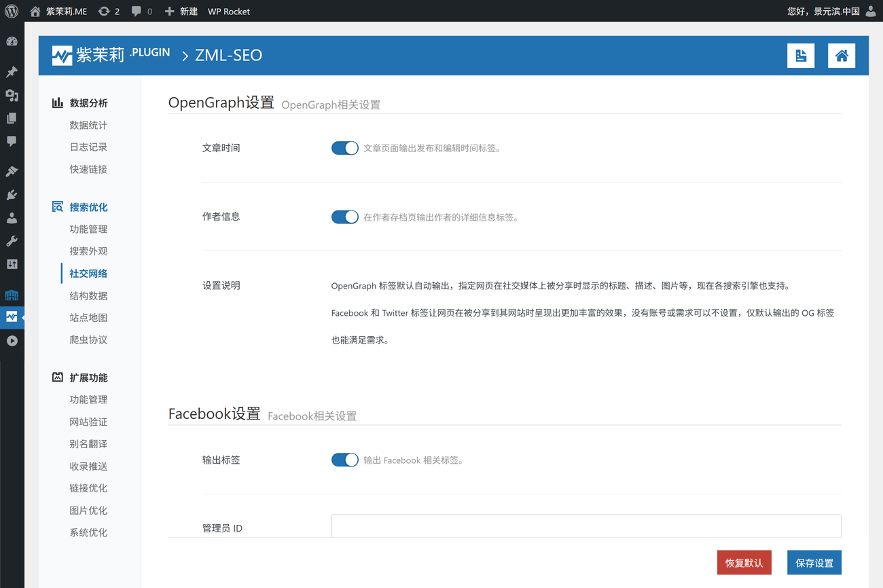This screenshot has height=588, width=883.
Task: Open 功能管理 under 扩展功能
Action: tap(88, 399)
